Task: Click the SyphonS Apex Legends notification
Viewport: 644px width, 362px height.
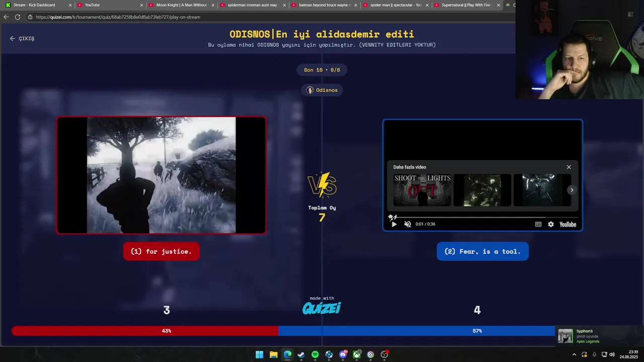Action: (599, 336)
